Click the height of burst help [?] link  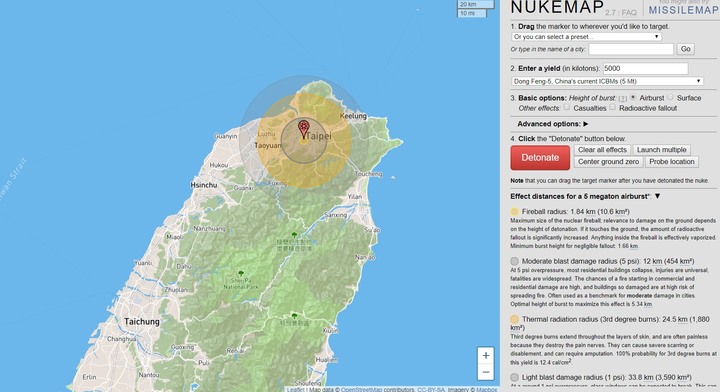point(622,98)
